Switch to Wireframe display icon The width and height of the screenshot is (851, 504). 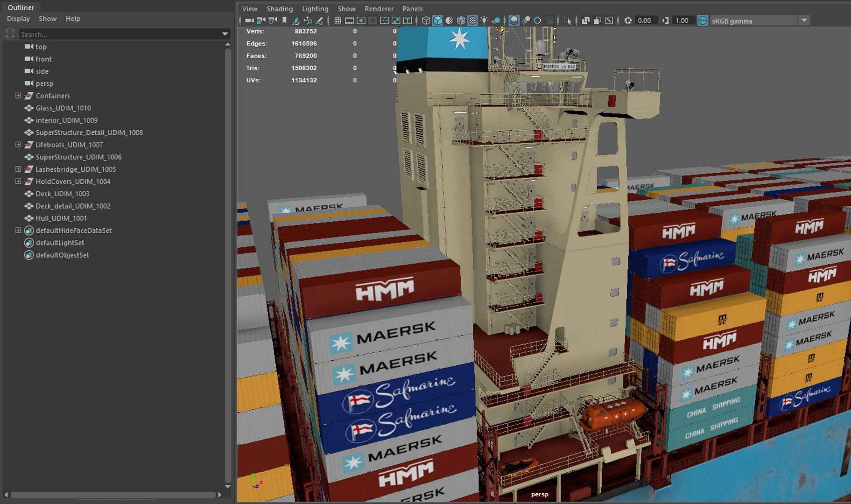(426, 21)
